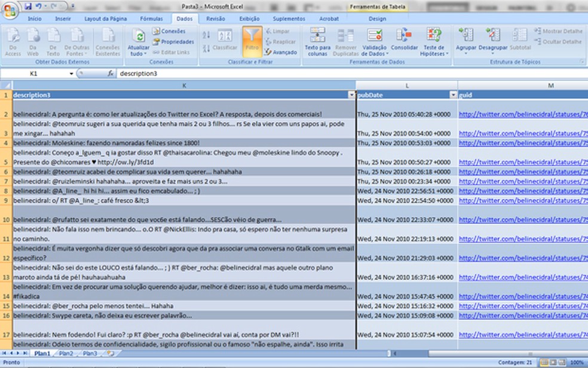Click Editar Links in Conexões group
588x368 pixels.
click(x=175, y=52)
